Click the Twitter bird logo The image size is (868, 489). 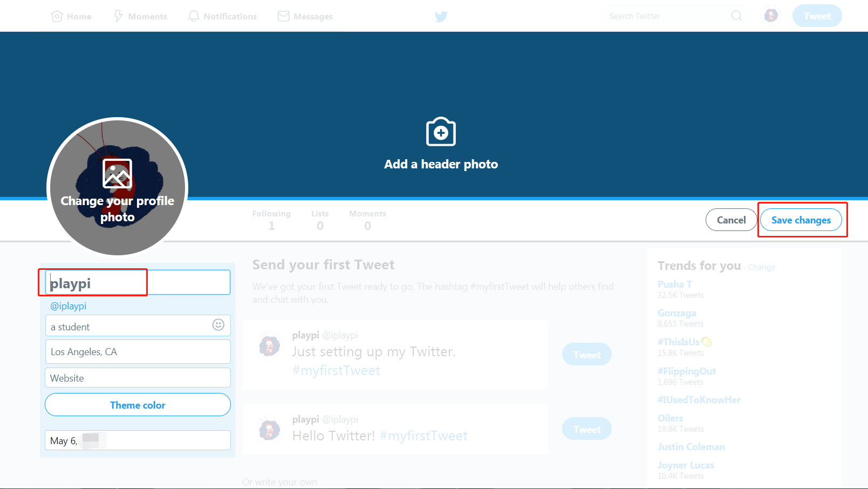441,16
